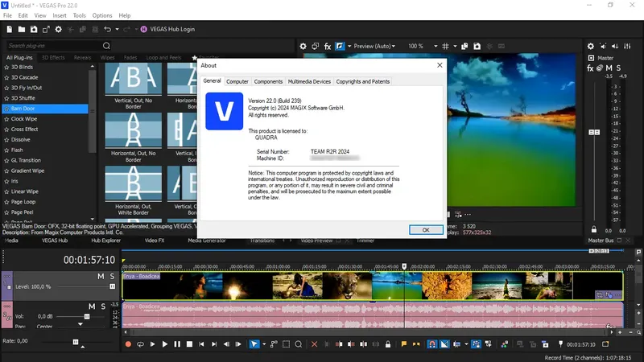The width and height of the screenshot is (644, 362).
Task: Open the Options menu
Action: pos(102,15)
